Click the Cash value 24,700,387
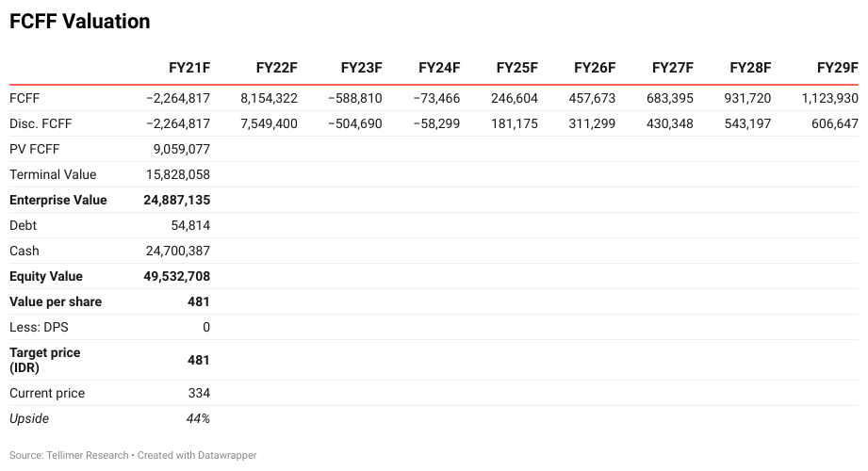Viewport: 868px width, 471px height. [x=178, y=252]
